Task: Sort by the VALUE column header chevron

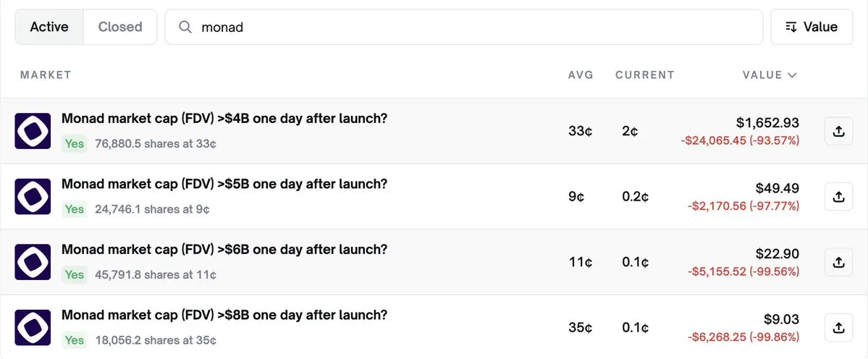Action: pyautogui.click(x=792, y=75)
